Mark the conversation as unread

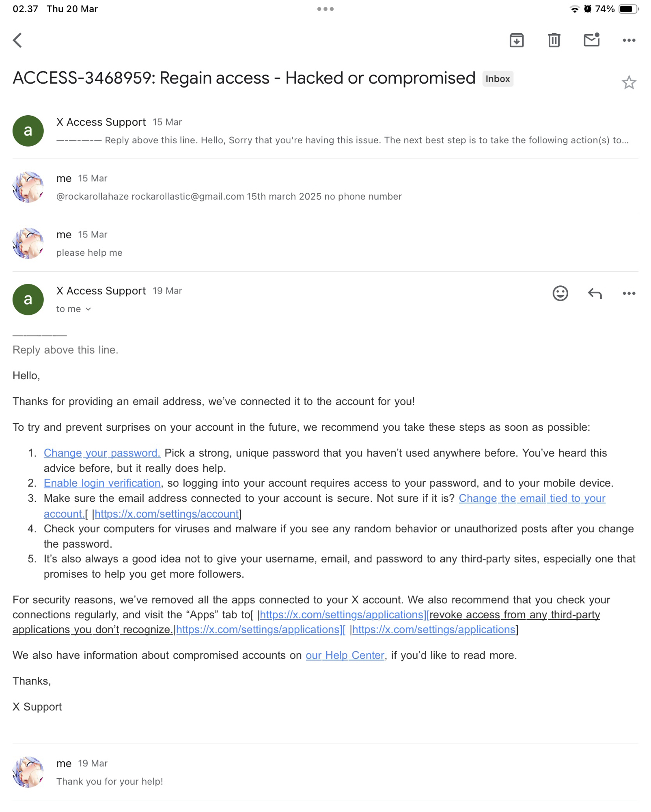591,40
